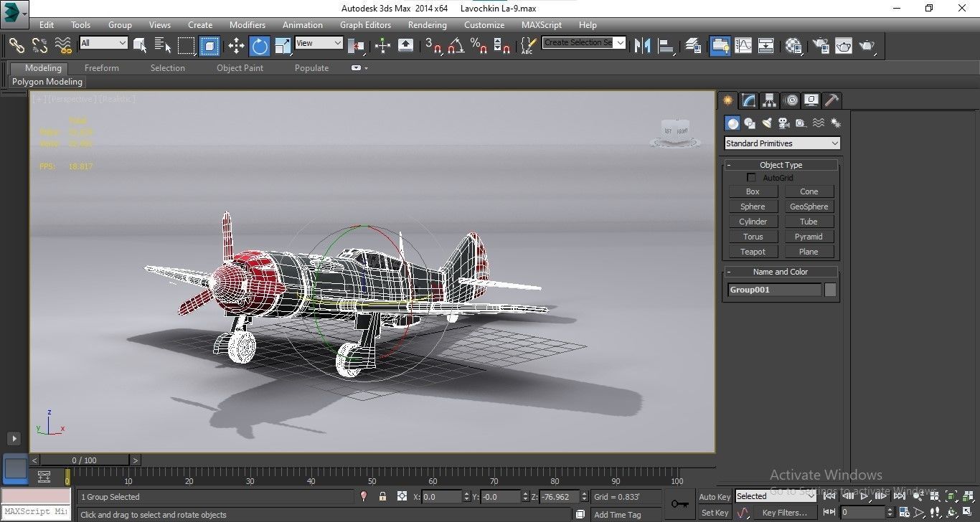Open the Material Editor icon

(793, 46)
